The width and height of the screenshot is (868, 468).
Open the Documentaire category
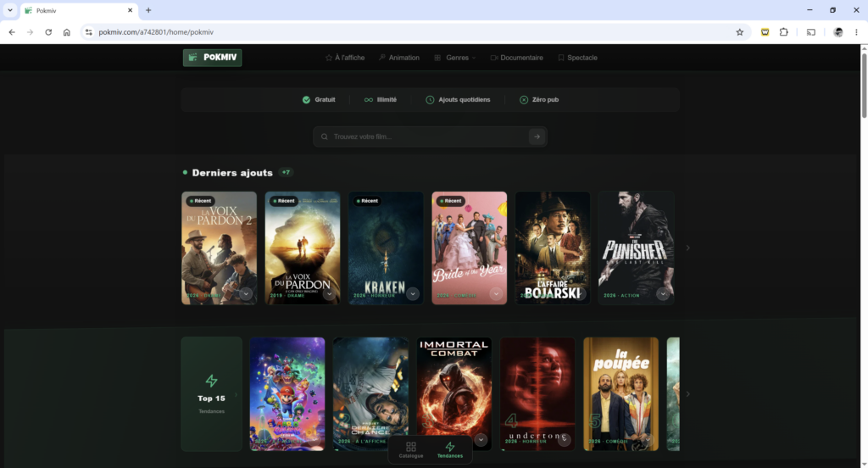(516, 58)
